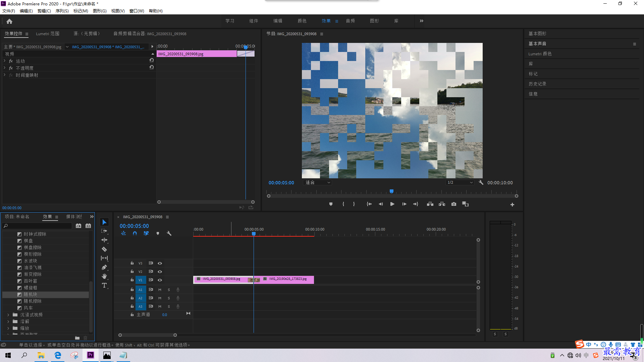This screenshot has height=362, width=644.
Task: Toggle Snap magnet in timeline
Action: (x=135, y=233)
